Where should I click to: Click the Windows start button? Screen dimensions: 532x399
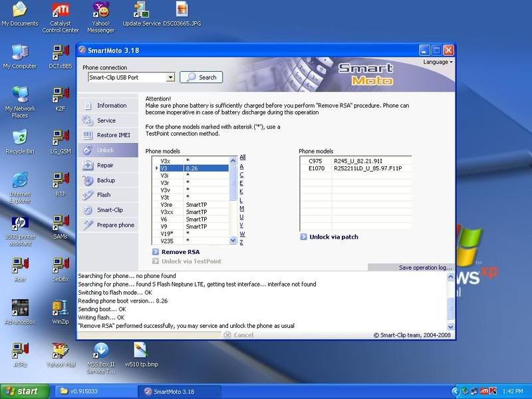point(24,391)
